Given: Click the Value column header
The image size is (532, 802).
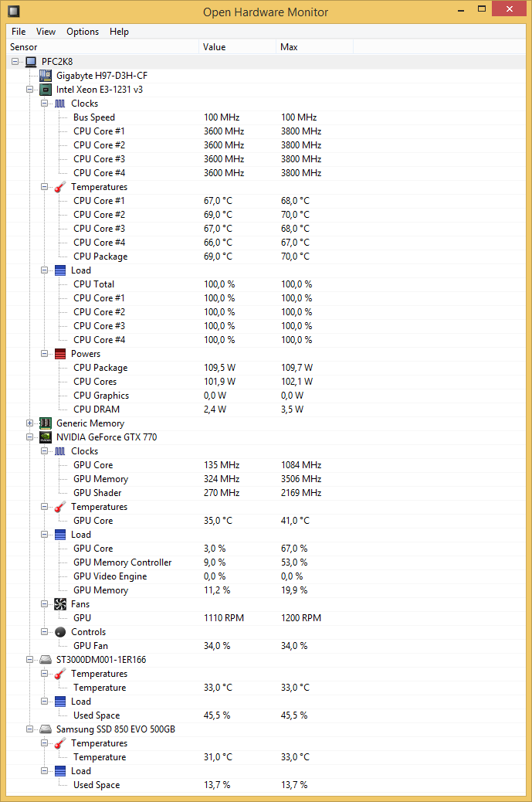Looking at the screenshot, I should pyautogui.click(x=237, y=47).
